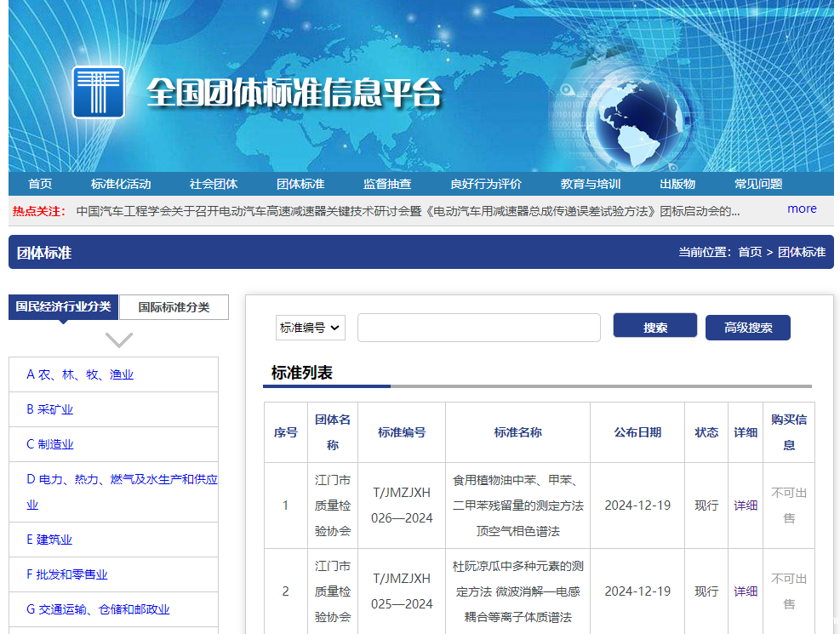Open 良好行为评价 navigation item

(x=486, y=184)
